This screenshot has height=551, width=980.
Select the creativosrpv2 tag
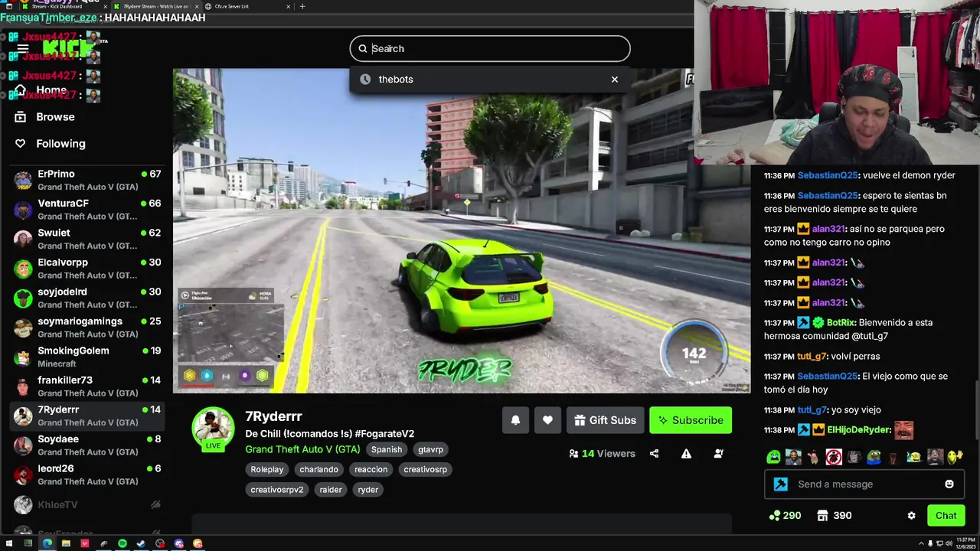coord(277,489)
